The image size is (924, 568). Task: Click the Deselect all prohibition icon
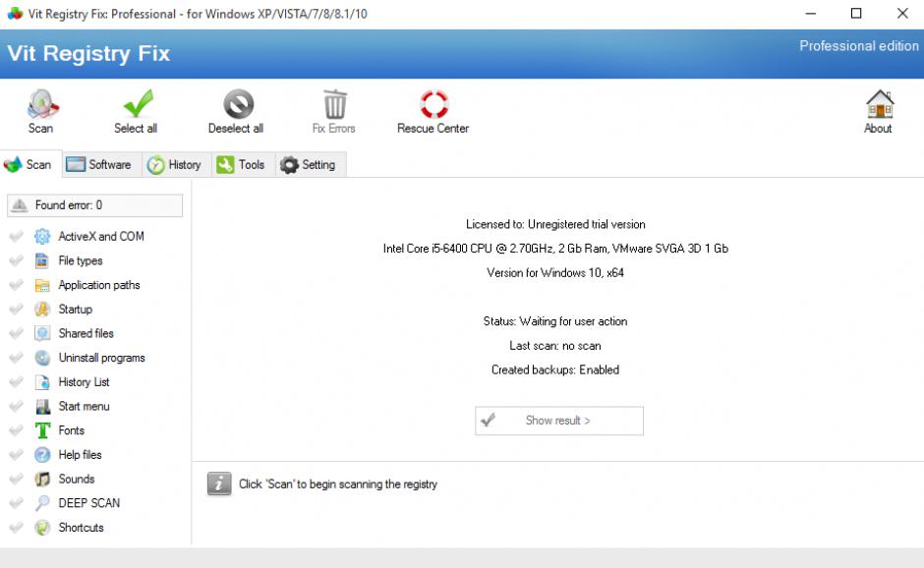[238, 104]
